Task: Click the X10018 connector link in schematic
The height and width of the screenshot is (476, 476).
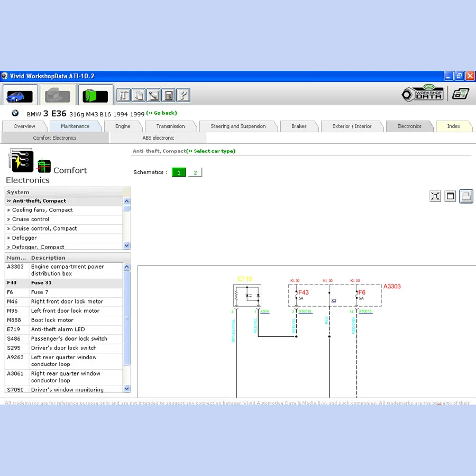Action: pos(305,312)
